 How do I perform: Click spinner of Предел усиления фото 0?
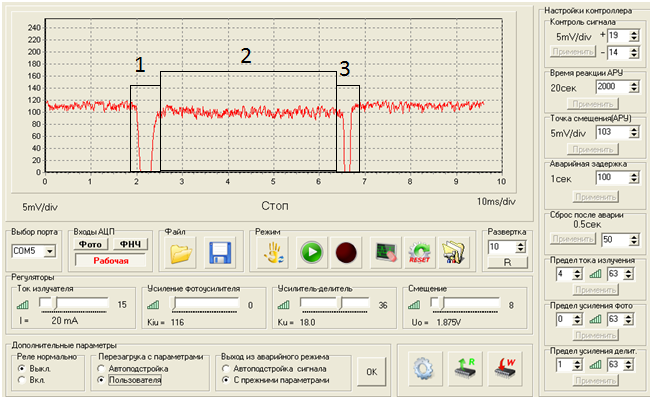578,319
